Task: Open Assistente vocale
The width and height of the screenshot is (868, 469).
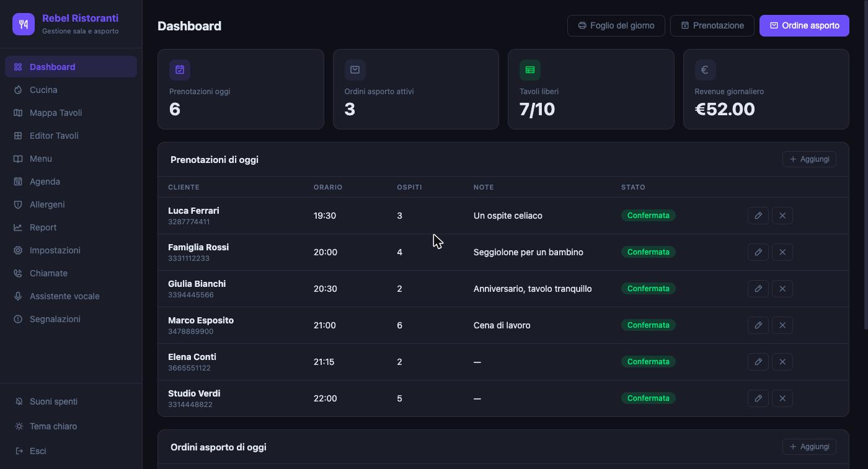Action: pos(71,296)
